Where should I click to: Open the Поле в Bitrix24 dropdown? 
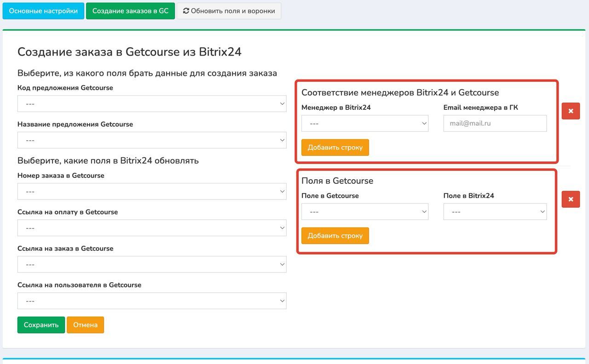pyautogui.click(x=495, y=212)
